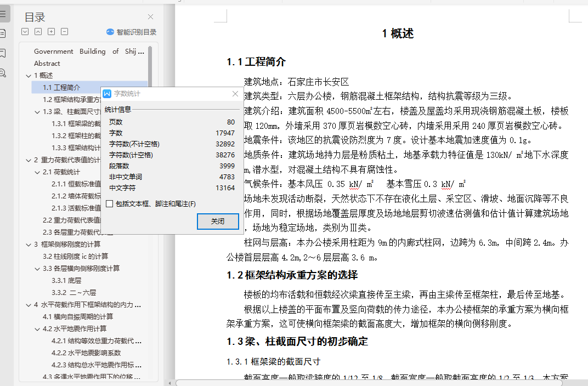Viewport: 588px width, 386px height.
Task: Collapse 1.3 梁、柱截面尺寸 outline node
Action: click(x=37, y=112)
